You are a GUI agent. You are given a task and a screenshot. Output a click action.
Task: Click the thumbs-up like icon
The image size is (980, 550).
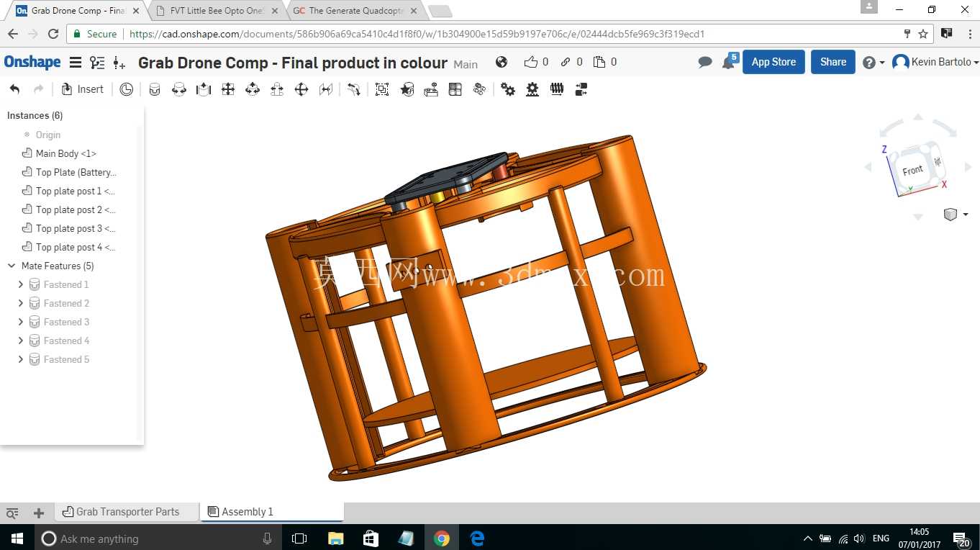click(531, 62)
